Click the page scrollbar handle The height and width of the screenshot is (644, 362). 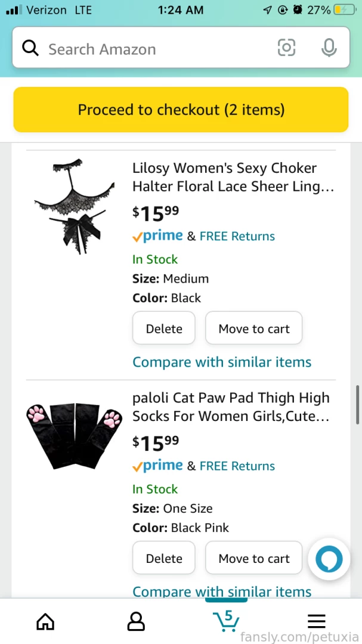click(x=358, y=405)
